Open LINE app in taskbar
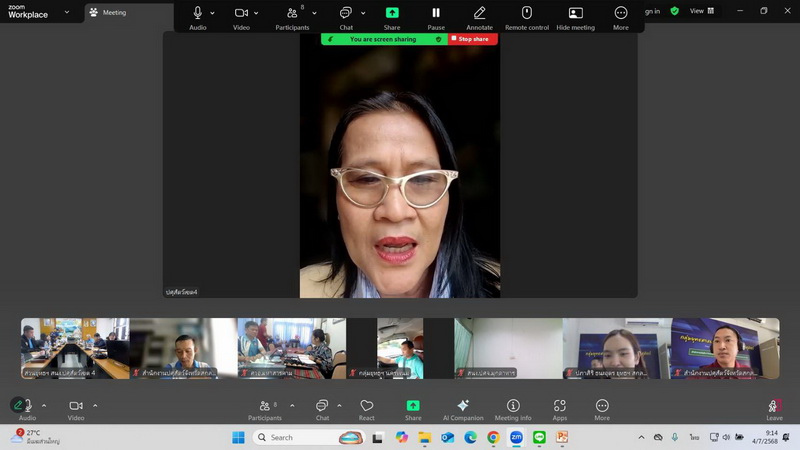 tap(539, 437)
